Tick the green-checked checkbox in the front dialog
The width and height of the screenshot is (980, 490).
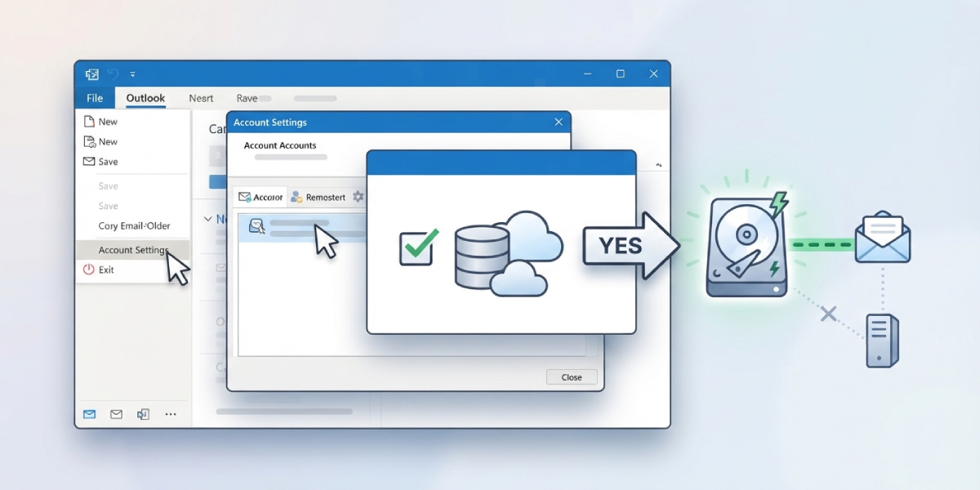(416, 248)
